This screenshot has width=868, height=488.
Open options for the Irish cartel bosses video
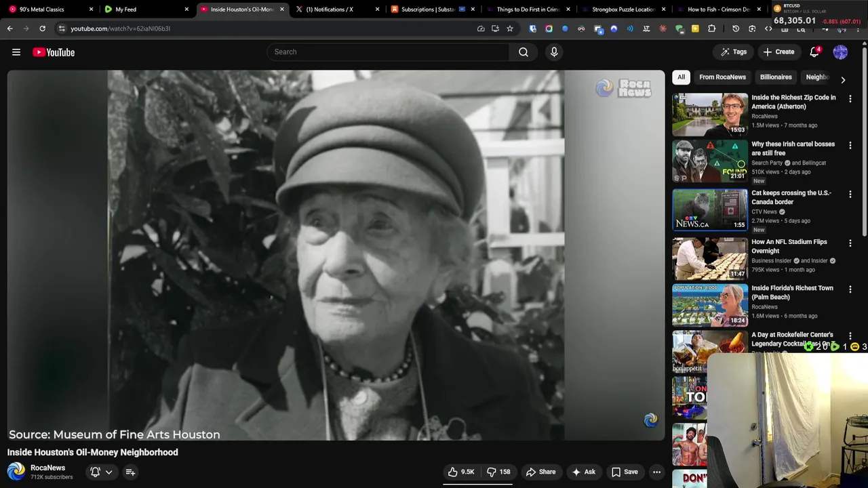[850, 145]
